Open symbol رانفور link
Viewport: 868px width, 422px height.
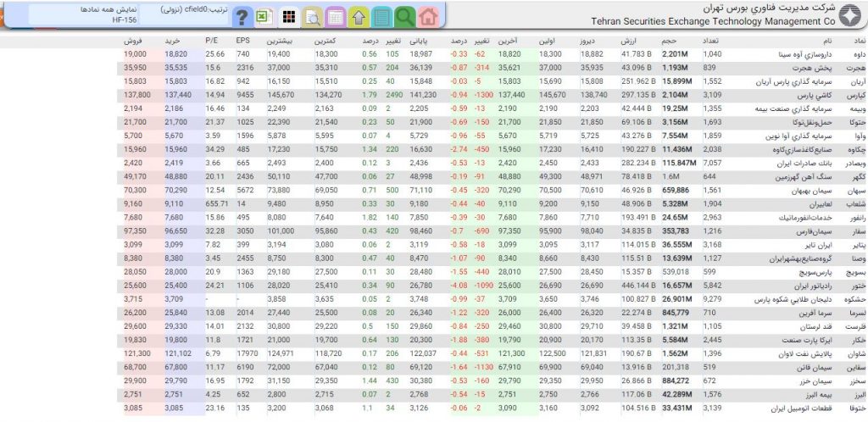(x=856, y=218)
